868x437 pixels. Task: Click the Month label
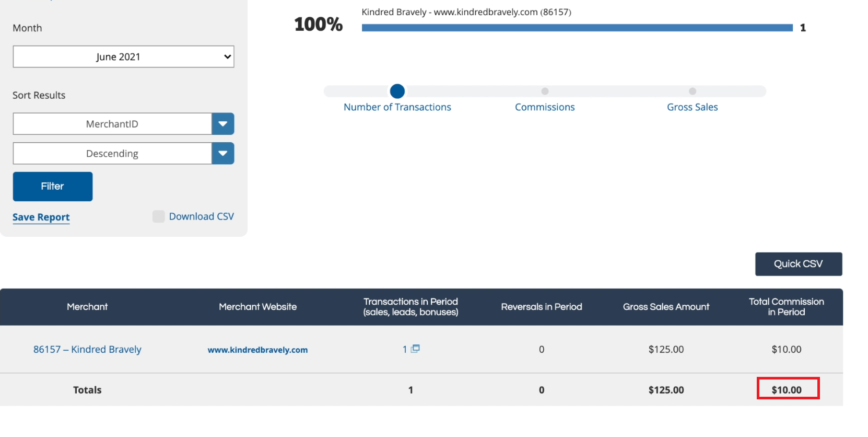[x=27, y=28]
